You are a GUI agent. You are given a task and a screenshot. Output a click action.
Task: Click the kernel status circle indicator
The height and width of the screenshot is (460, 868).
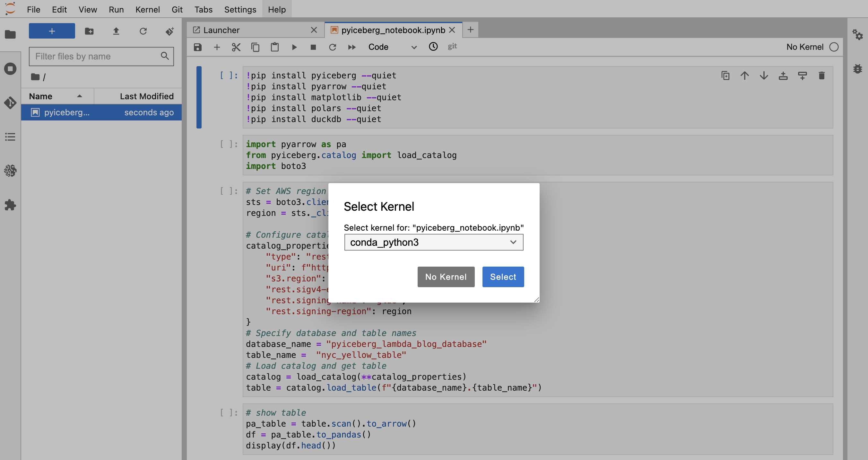834,47
